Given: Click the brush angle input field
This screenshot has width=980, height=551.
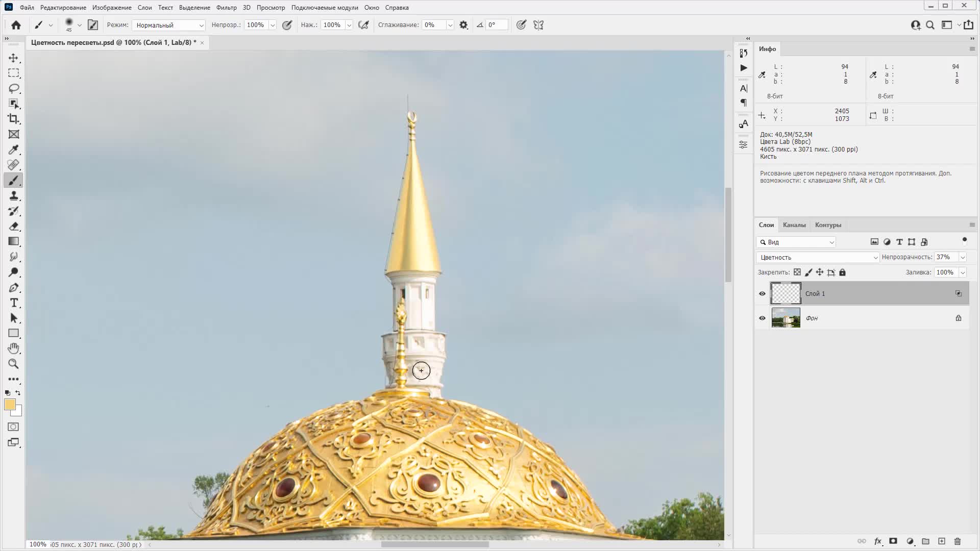Looking at the screenshot, I should tap(497, 25).
